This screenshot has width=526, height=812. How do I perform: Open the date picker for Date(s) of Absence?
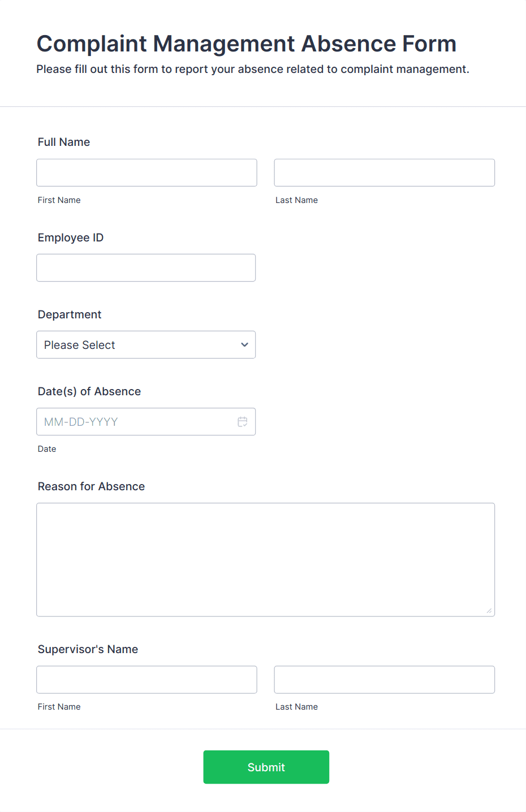(x=242, y=421)
